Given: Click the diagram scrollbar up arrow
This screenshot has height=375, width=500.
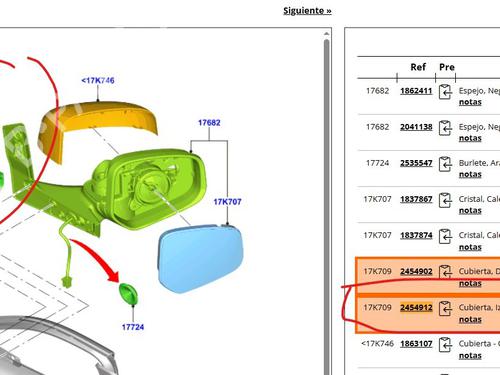Looking at the screenshot, I should (327, 34).
